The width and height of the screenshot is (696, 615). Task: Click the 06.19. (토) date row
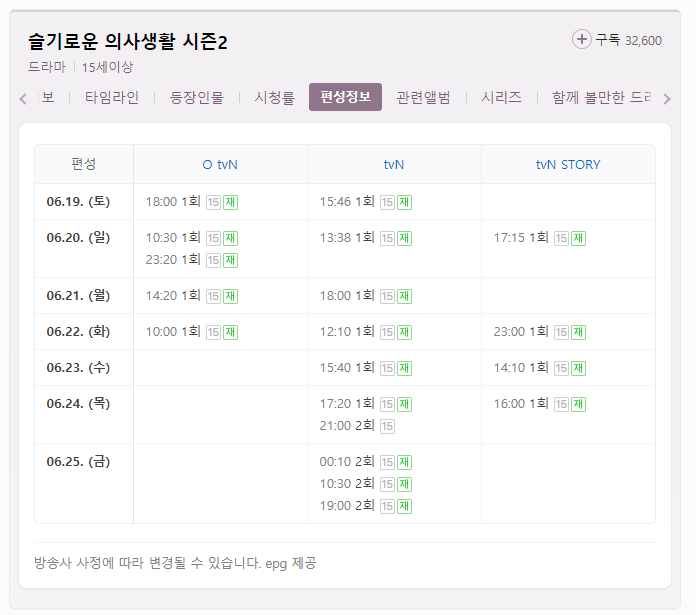[78, 201]
